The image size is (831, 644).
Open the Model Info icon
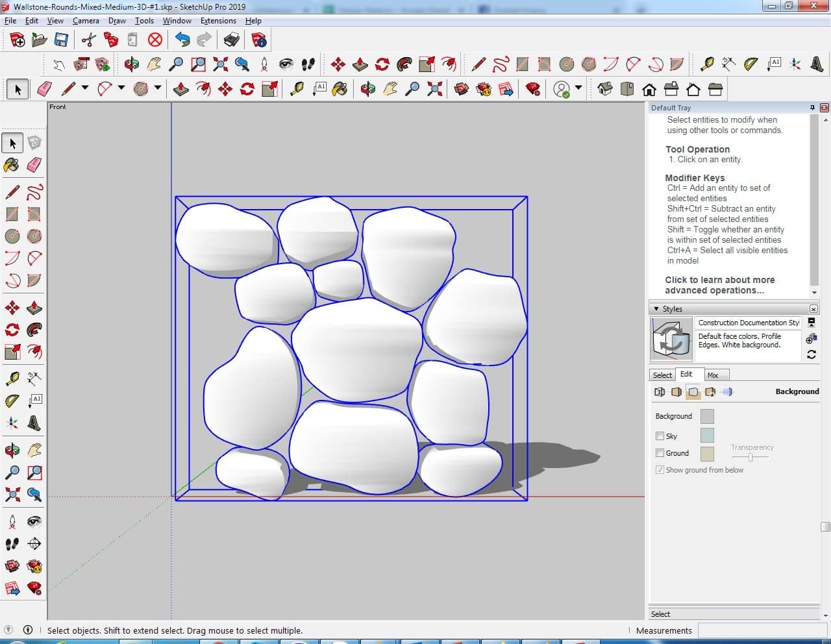click(259, 40)
